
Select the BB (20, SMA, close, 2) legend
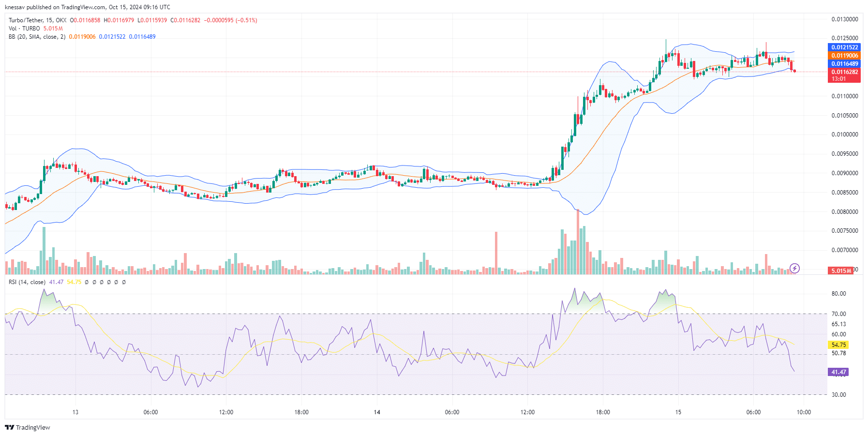[x=37, y=37]
